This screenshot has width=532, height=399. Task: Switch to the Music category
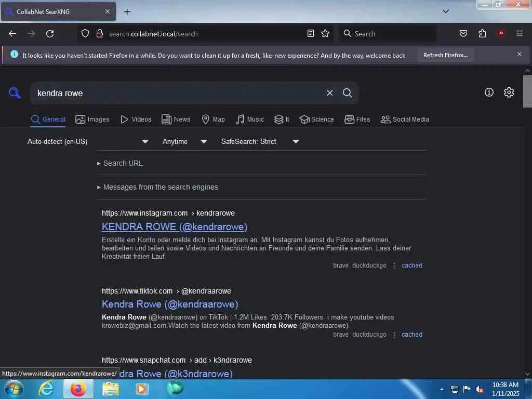click(250, 119)
